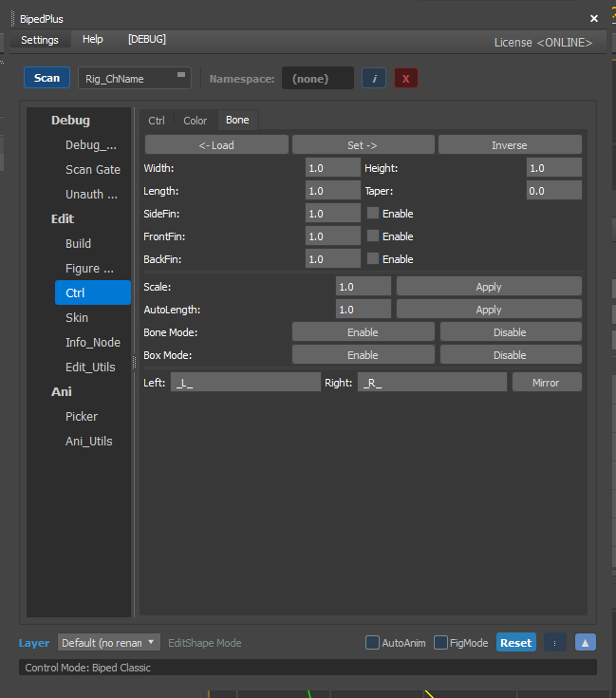Enable the FrontFin checkbox
The image size is (616, 698).
coord(373,236)
